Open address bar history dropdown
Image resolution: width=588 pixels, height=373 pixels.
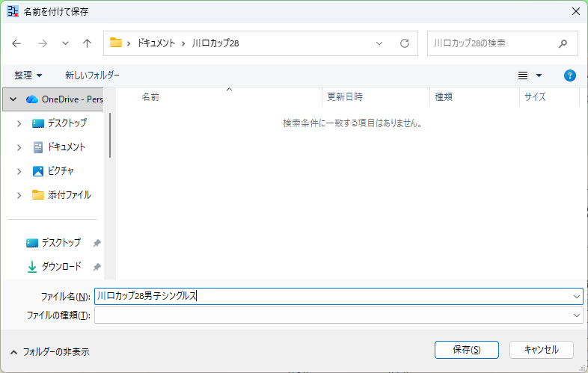click(379, 43)
